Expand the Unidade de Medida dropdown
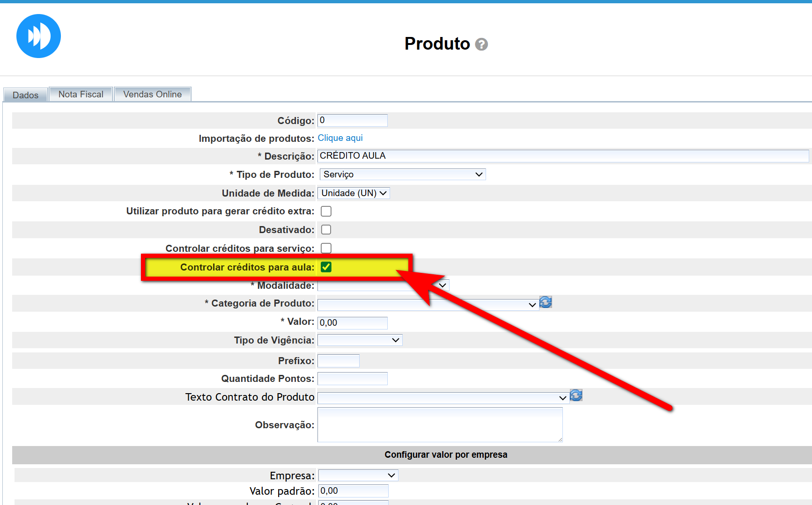The width and height of the screenshot is (812, 505). point(354,193)
